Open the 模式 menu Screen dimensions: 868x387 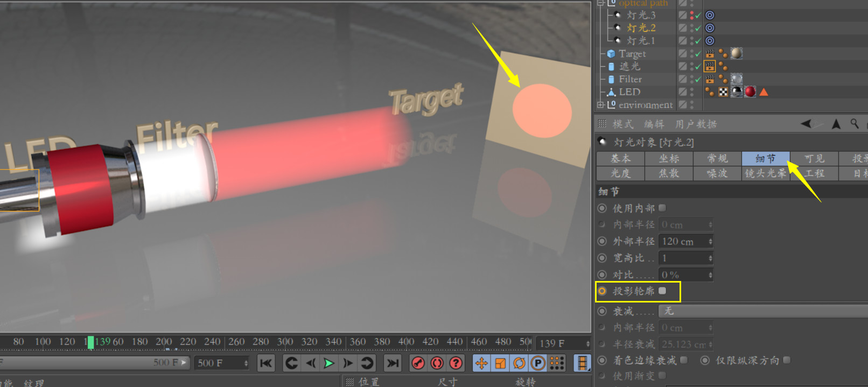pyautogui.click(x=623, y=124)
